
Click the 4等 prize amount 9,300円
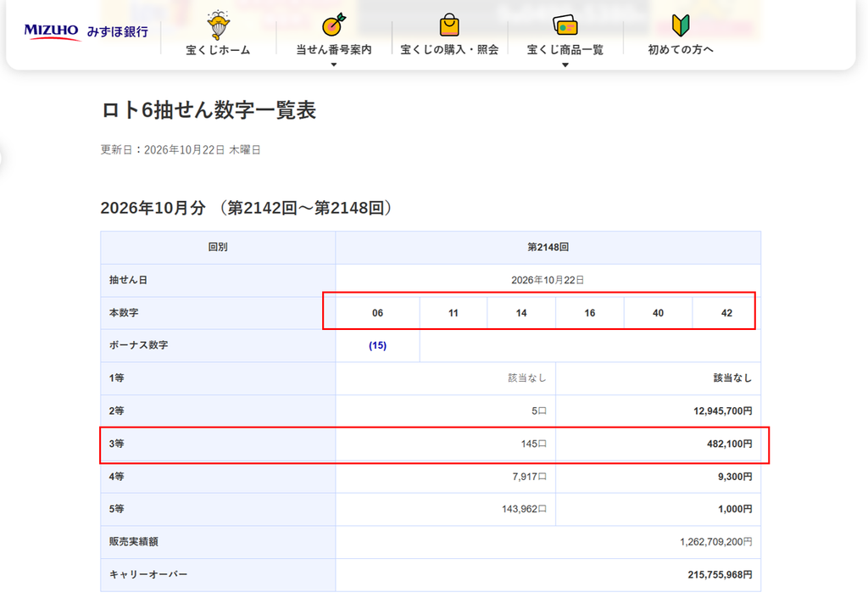coord(735,476)
